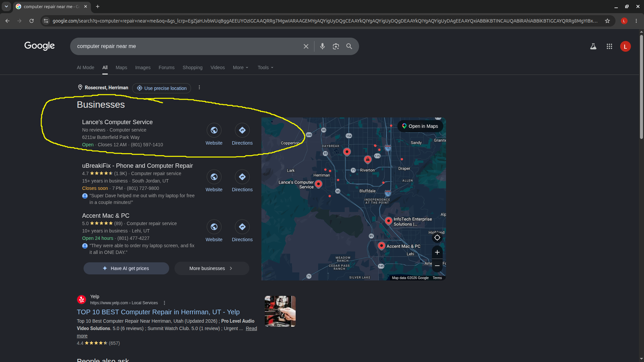The height and width of the screenshot is (362, 644).
Task: Open Google account avatar on the page
Action: 625,46
